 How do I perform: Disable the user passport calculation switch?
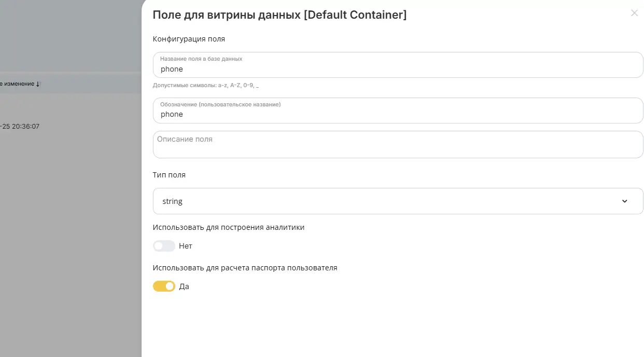tap(164, 286)
